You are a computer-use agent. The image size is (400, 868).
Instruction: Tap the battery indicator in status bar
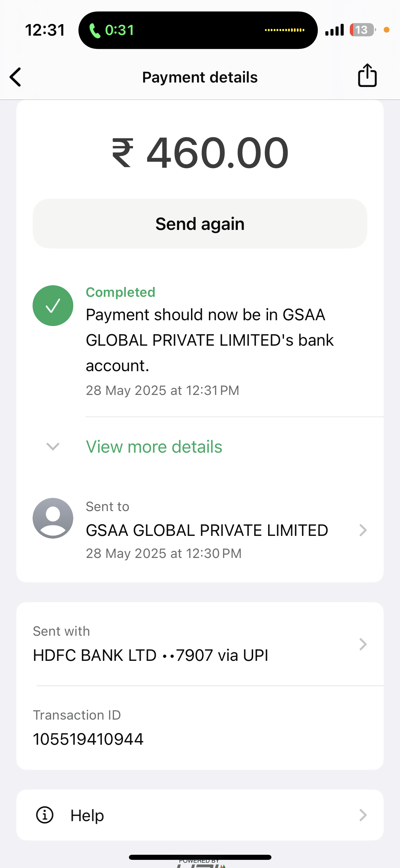point(363,30)
